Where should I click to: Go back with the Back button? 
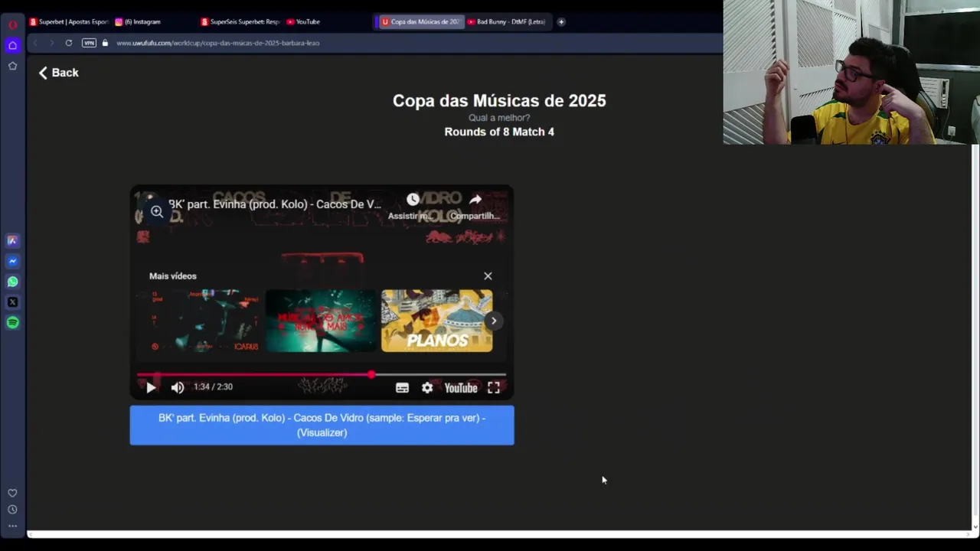point(58,73)
